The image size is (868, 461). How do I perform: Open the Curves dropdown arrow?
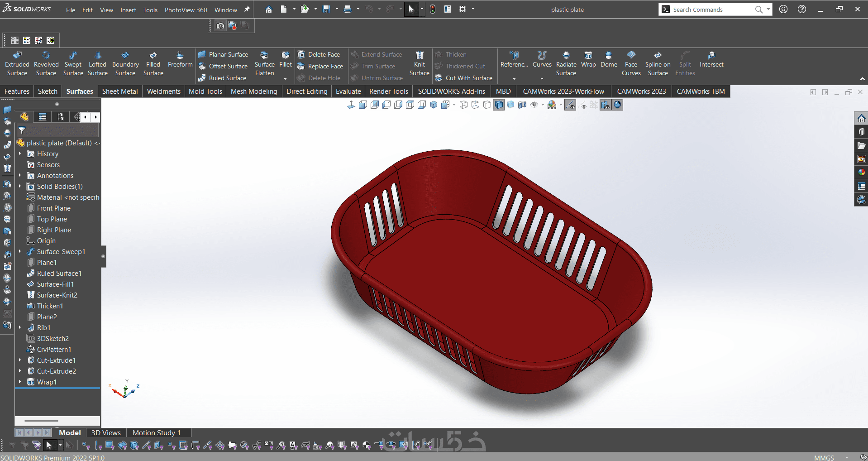click(x=542, y=79)
